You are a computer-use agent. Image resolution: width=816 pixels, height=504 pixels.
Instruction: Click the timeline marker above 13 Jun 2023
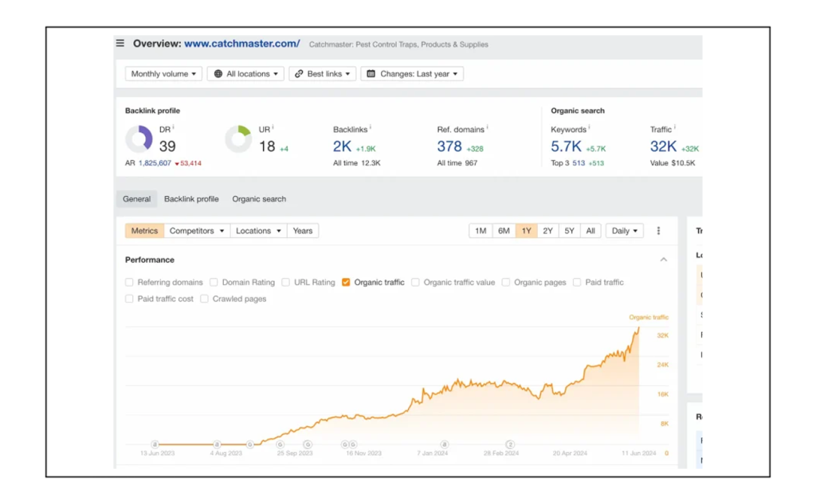pos(155,444)
